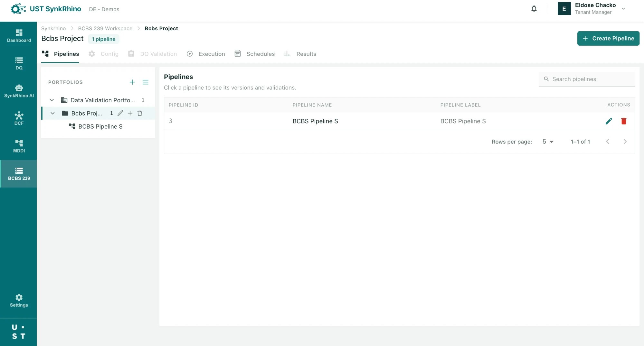644x346 pixels.
Task: Switch to the Schedules tab
Action: coord(255,54)
